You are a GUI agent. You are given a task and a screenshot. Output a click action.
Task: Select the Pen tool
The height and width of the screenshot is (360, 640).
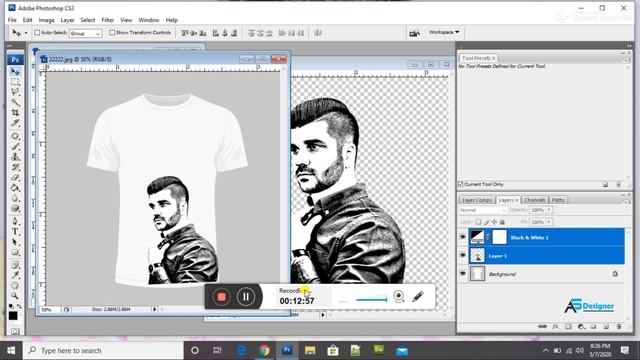15,221
